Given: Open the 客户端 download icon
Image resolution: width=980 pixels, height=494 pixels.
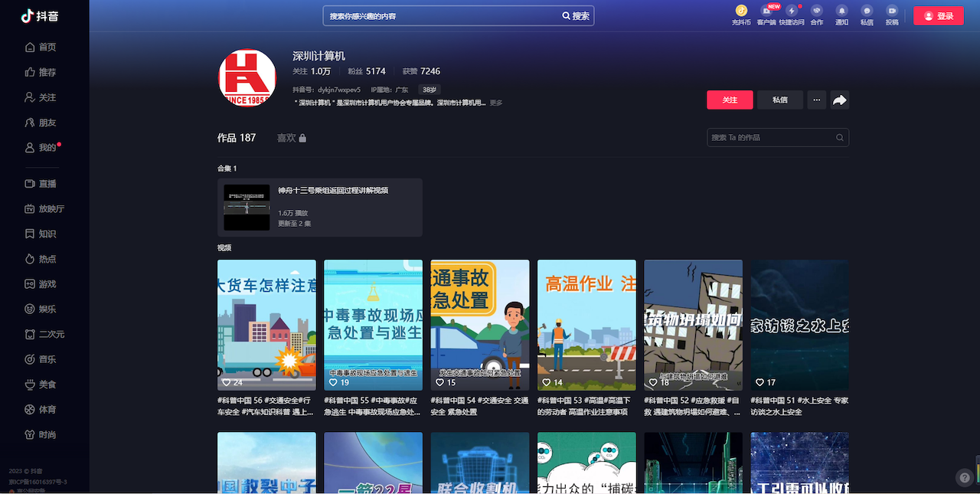Looking at the screenshot, I should [x=766, y=11].
